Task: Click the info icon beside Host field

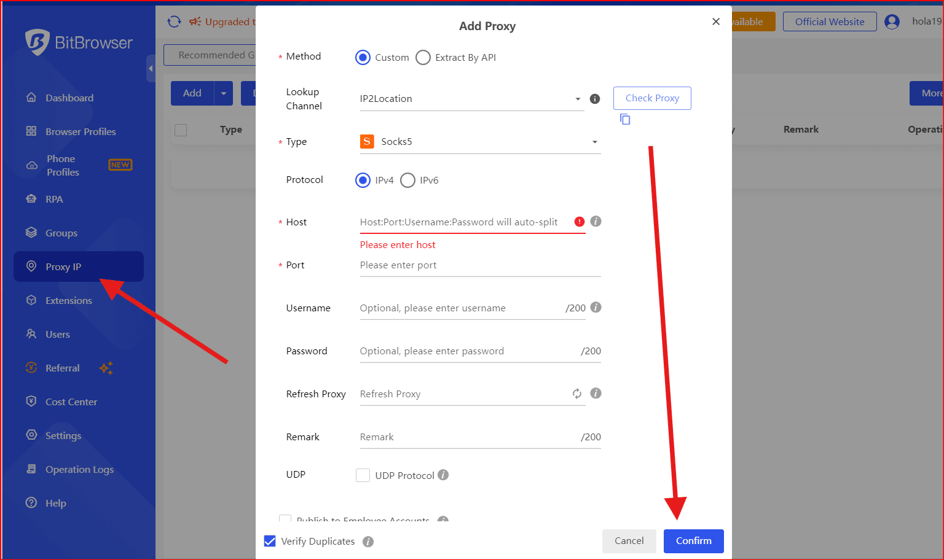Action: [x=596, y=222]
